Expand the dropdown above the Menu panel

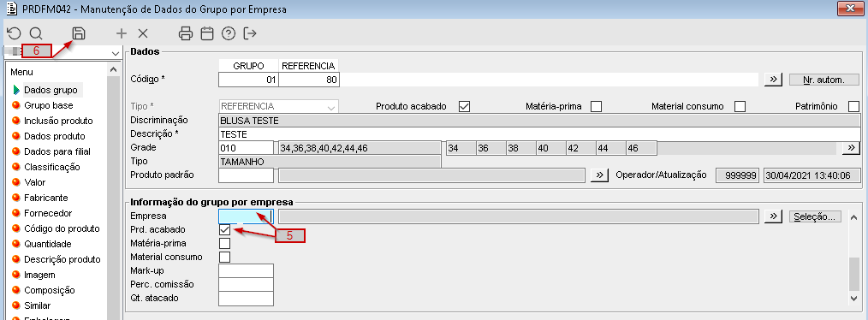(116, 53)
